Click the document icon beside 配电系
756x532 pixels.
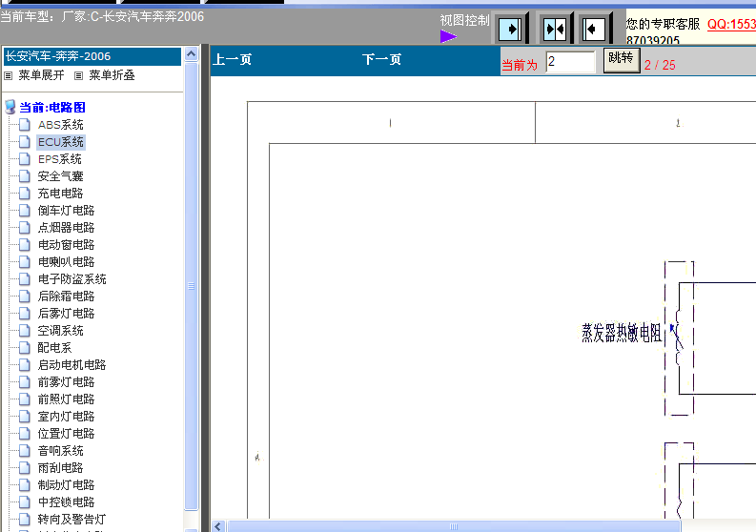25,348
